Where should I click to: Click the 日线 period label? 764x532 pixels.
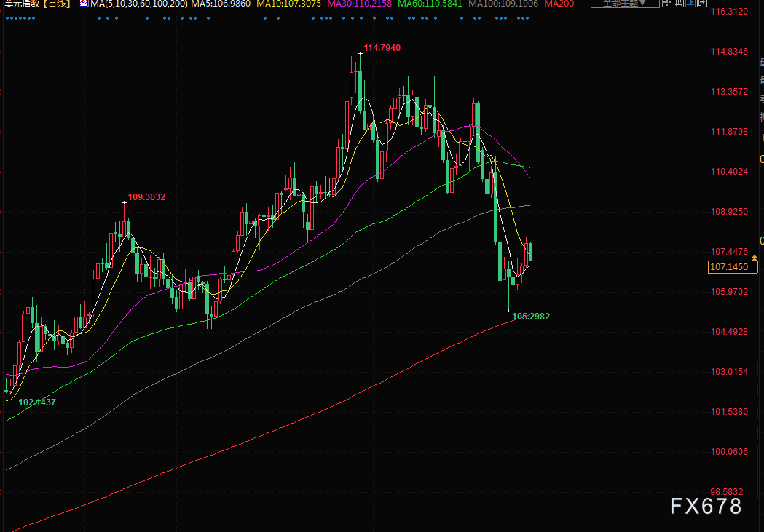[57, 4]
